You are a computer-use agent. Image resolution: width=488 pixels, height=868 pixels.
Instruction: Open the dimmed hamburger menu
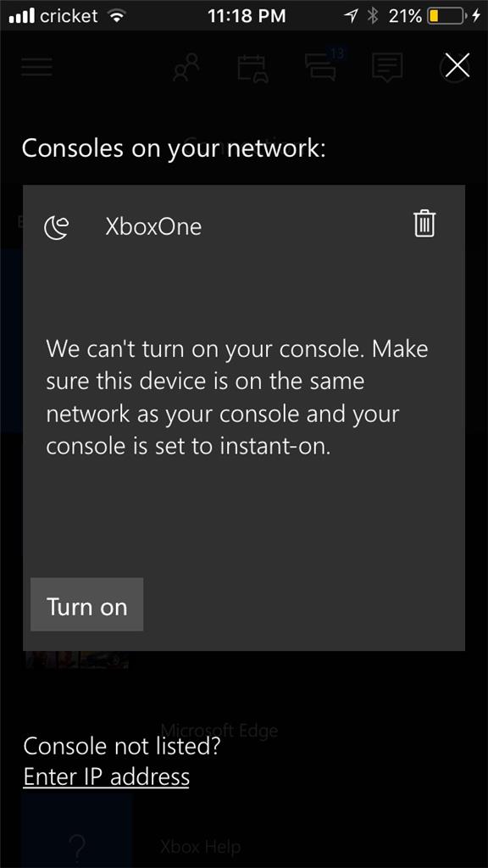(x=37, y=66)
